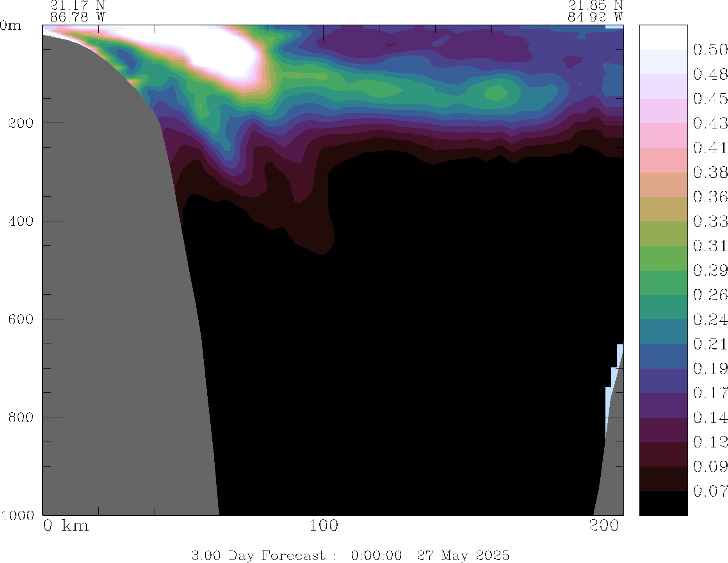Select the tan swatch between 0.33 and 0.36

663,209
